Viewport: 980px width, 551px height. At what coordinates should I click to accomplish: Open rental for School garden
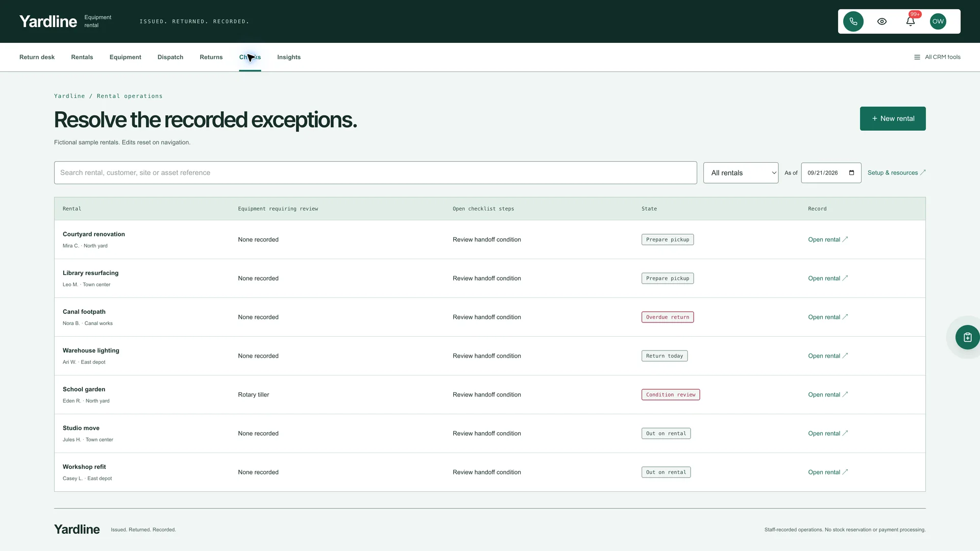click(827, 394)
